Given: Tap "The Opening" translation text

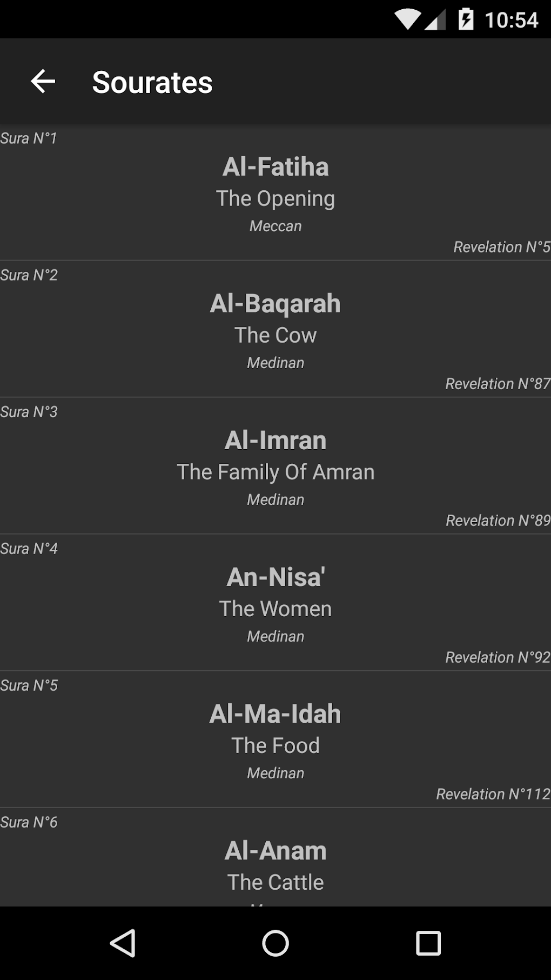Looking at the screenshot, I should click(x=275, y=198).
